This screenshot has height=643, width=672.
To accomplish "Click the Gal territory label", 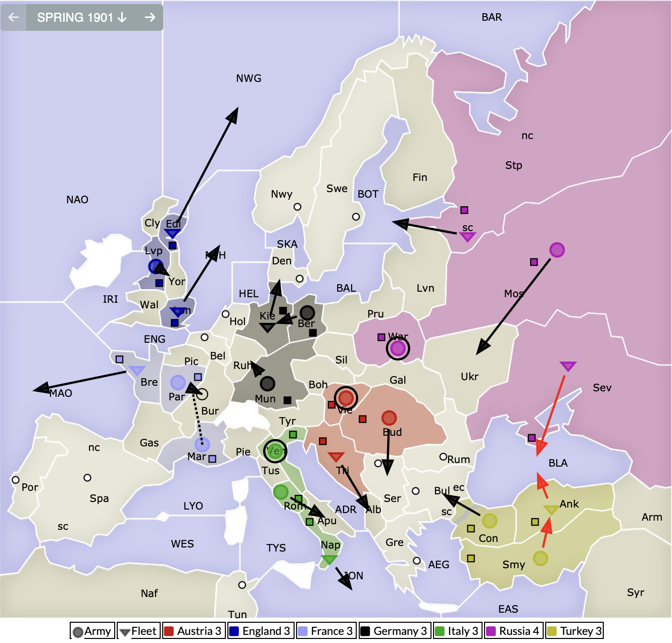I will point(398,380).
